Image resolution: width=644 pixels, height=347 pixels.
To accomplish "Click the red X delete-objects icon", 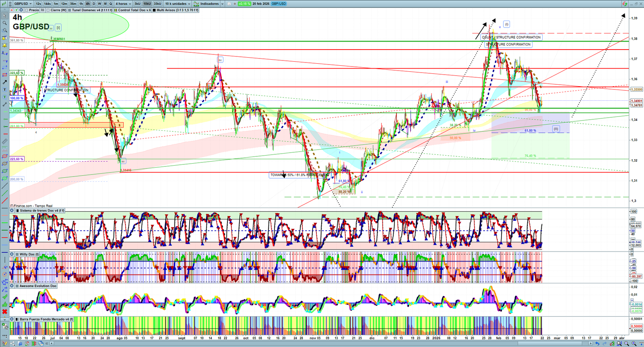I will (5, 312).
